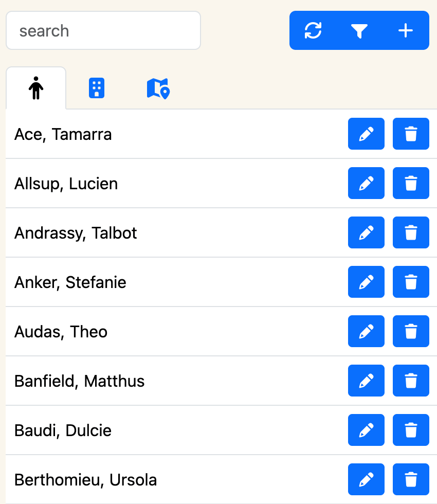The image size is (437, 504).
Task: Click the delete icon beside Anker, Stefanie
Action: [x=411, y=282]
